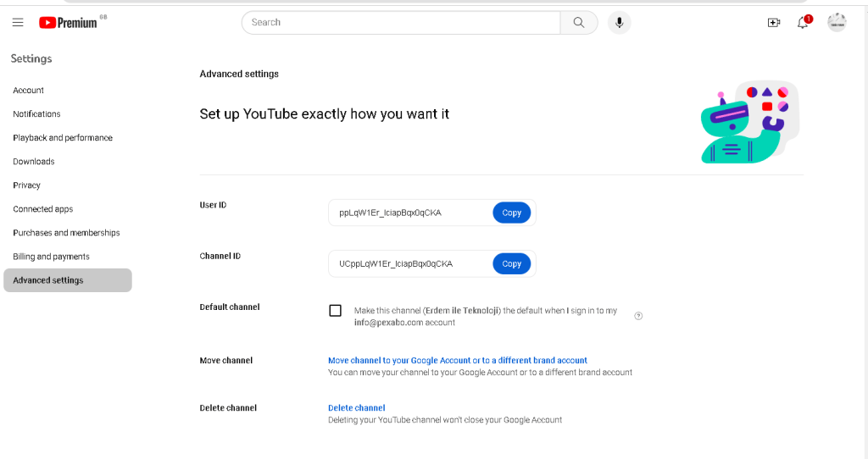Show help for Default channel option
Image resolution: width=868 pixels, height=459 pixels.
coord(638,316)
